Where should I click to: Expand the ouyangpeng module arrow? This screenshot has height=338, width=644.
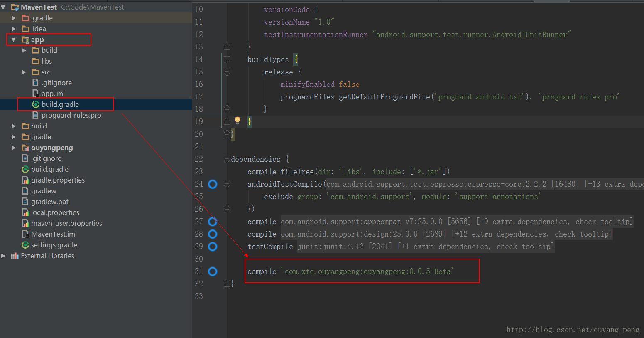14,148
